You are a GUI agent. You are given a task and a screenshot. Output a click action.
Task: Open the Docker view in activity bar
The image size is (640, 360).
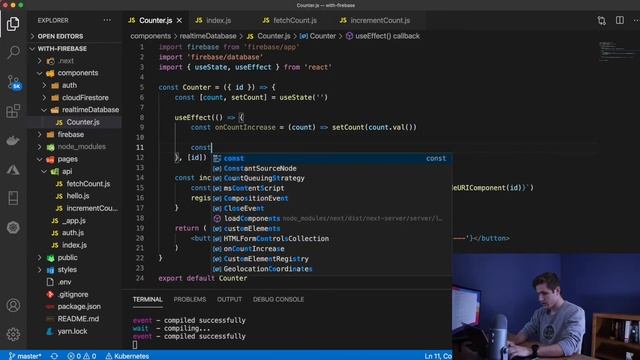13,140
